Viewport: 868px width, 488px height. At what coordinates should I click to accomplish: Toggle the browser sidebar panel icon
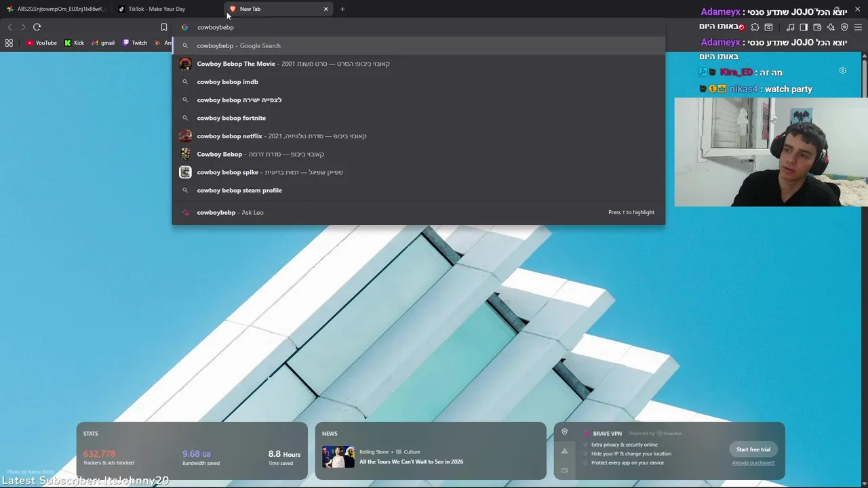click(x=804, y=27)
